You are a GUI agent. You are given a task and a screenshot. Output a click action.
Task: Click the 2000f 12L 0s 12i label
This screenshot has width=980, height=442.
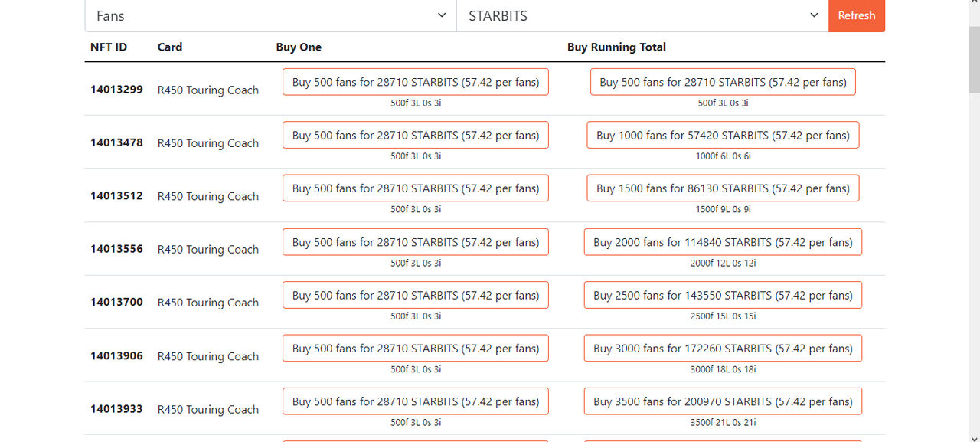click(723, 263)
